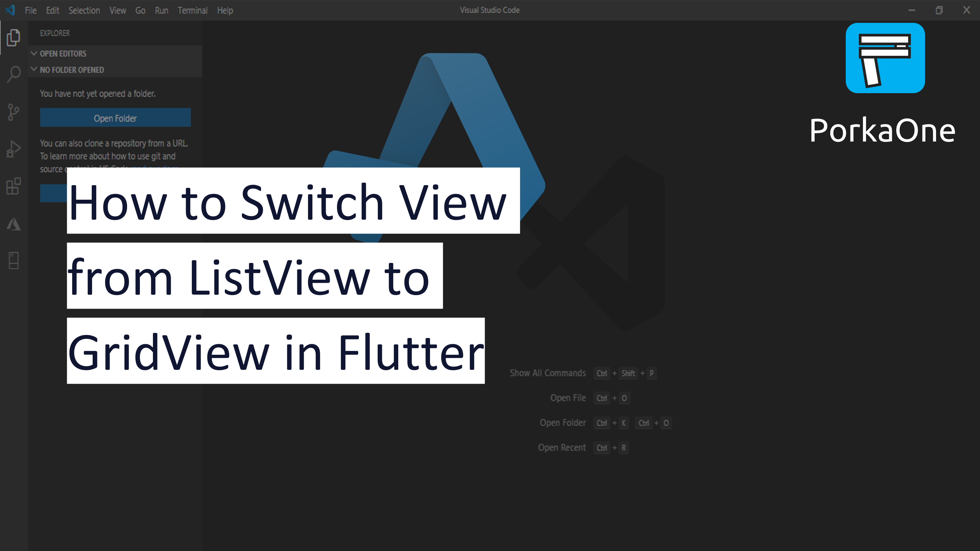Click the Open Folder button
This screenshot has height=551, width=980.
(x=115, y=118)
